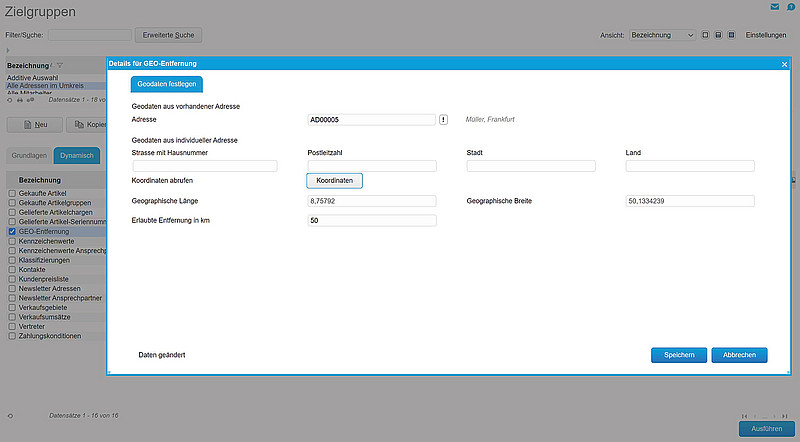The image size is (800, 442).
Task: Toggle the Kundenpreisliste checkbox
Action: 12,279
